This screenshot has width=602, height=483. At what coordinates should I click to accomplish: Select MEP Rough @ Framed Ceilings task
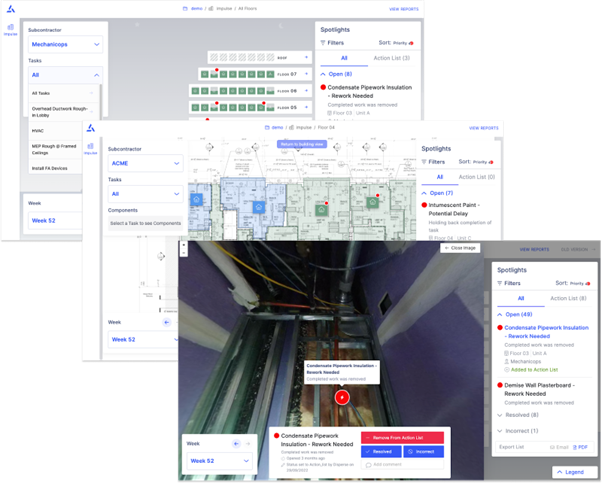[56, 149]
